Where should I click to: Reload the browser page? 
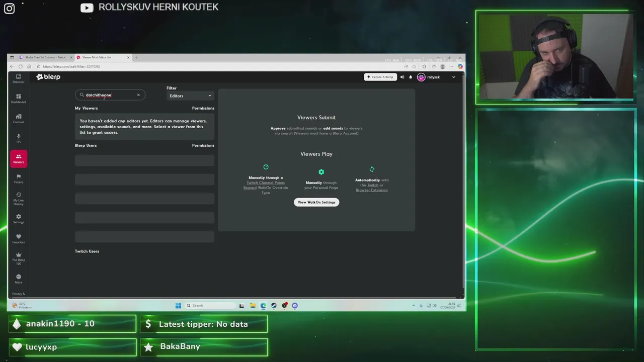[21, 66]
